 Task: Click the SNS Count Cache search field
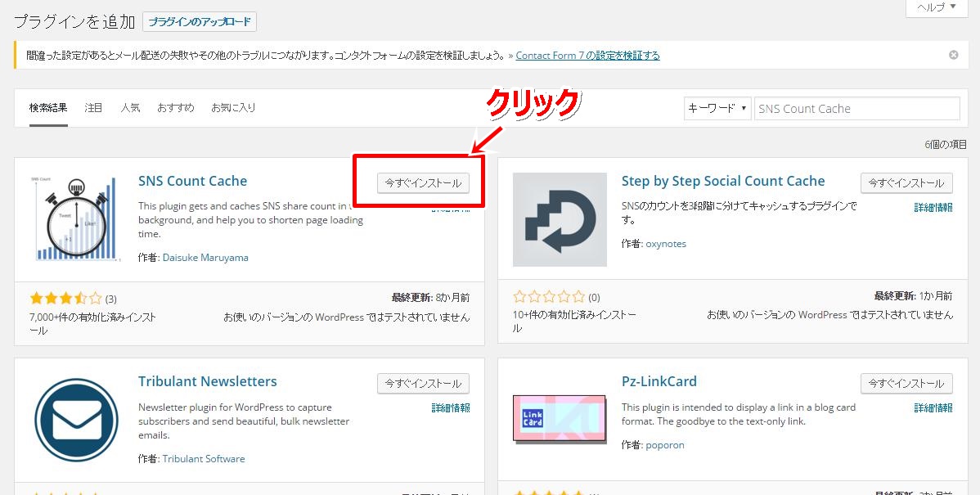[856, 108]
